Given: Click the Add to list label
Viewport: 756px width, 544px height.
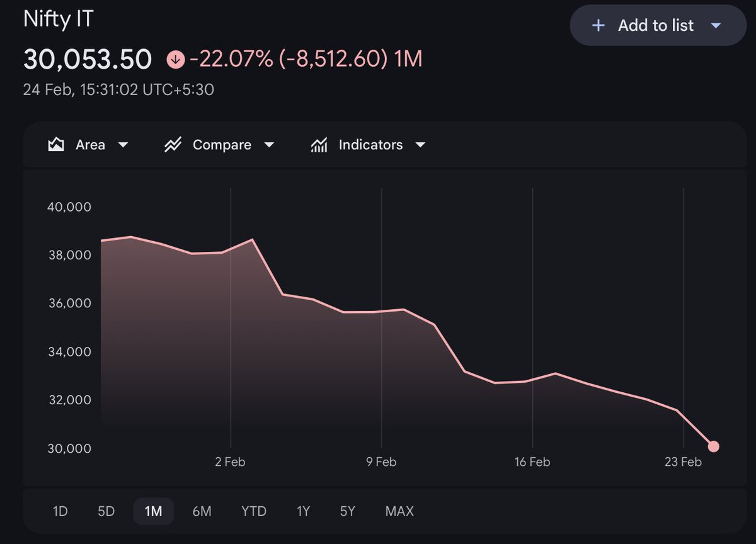Looking at the screenshot, I should pyautogui.click(x=656, y=25).
